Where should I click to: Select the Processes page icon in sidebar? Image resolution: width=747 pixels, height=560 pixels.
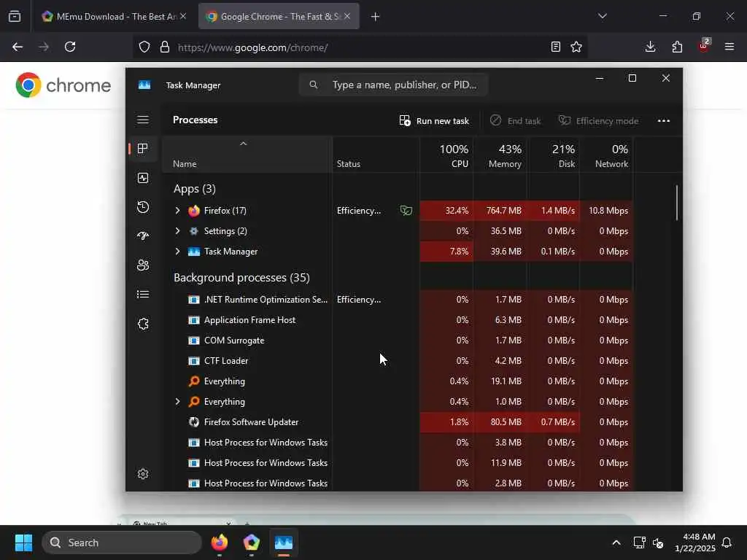pos(142,149)
